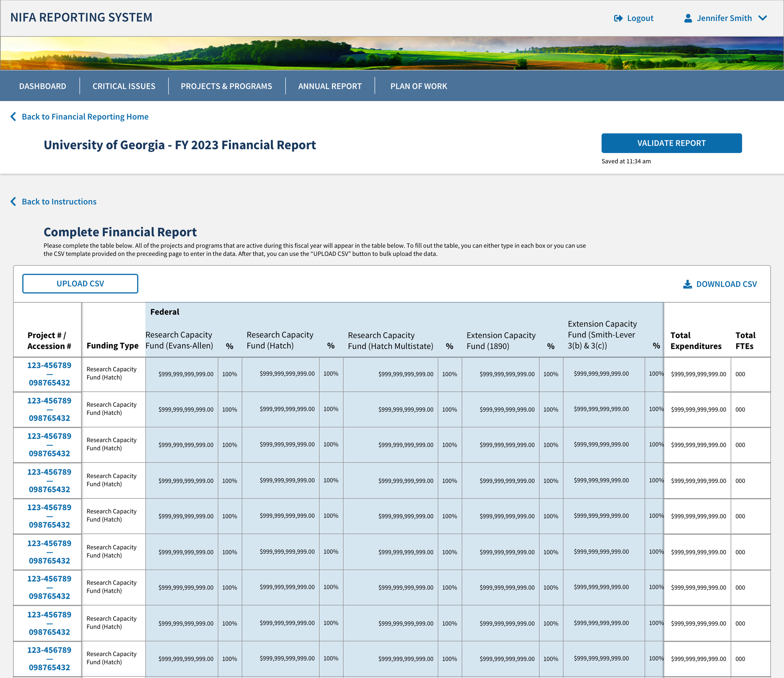Viewport: 784px width, 678px height.
Task: Click the back chevron beside Financial Reporting Home
Action: tap(13, 117)
